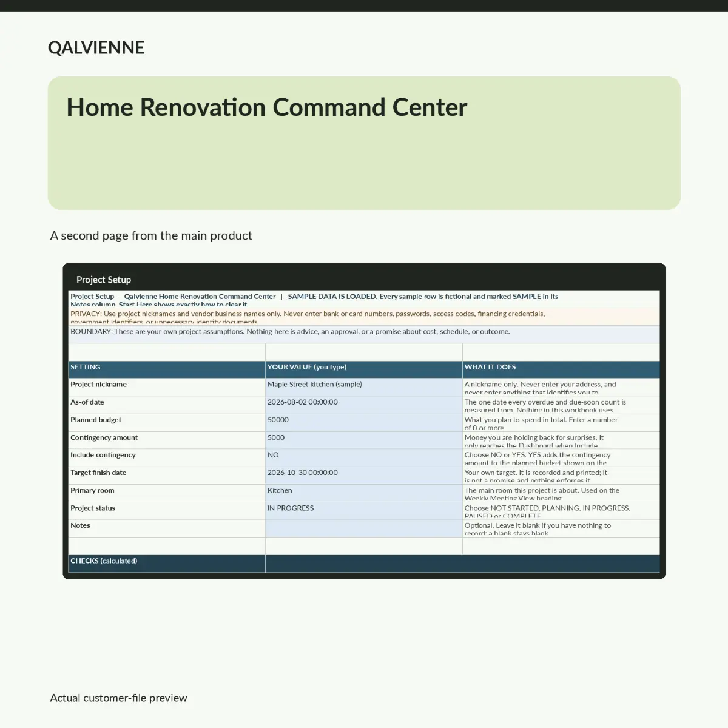The height and width of the screenshot is (728, 728).
Task: Click 'Choose NO or YES' description cell
Action: [561, 457]
